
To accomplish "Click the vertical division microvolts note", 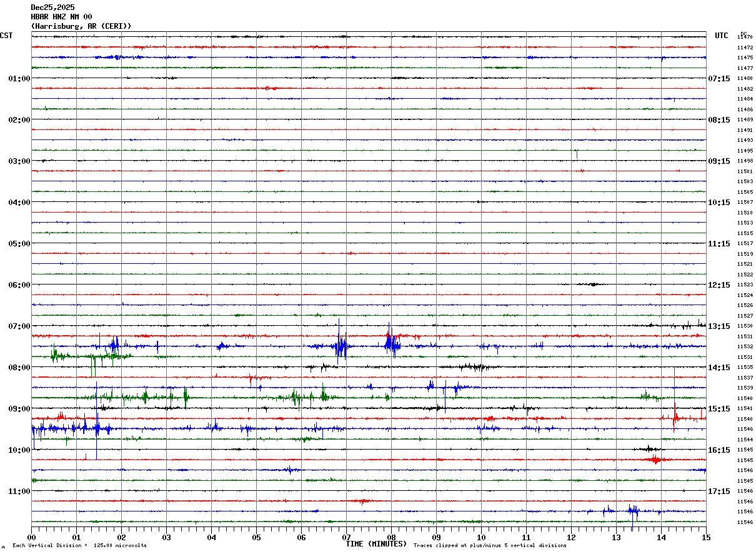I will coord(79,545).
